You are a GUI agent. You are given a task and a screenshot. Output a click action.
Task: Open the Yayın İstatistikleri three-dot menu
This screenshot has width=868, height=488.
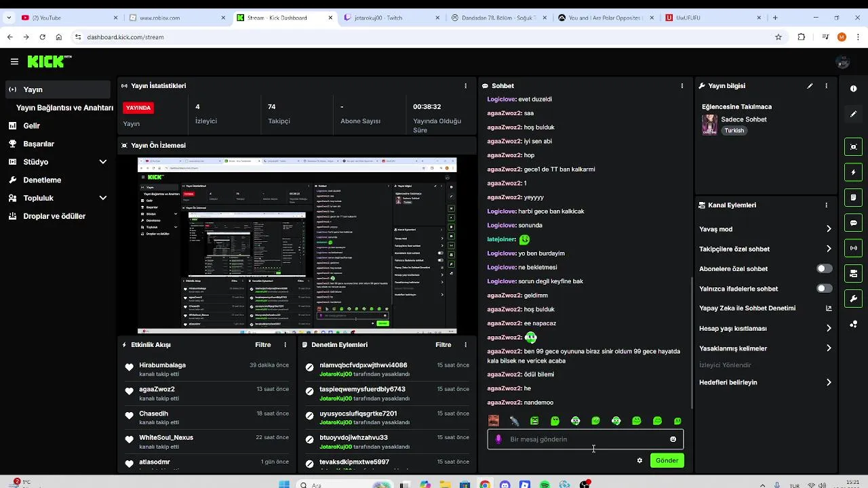(x=465, y=86)
